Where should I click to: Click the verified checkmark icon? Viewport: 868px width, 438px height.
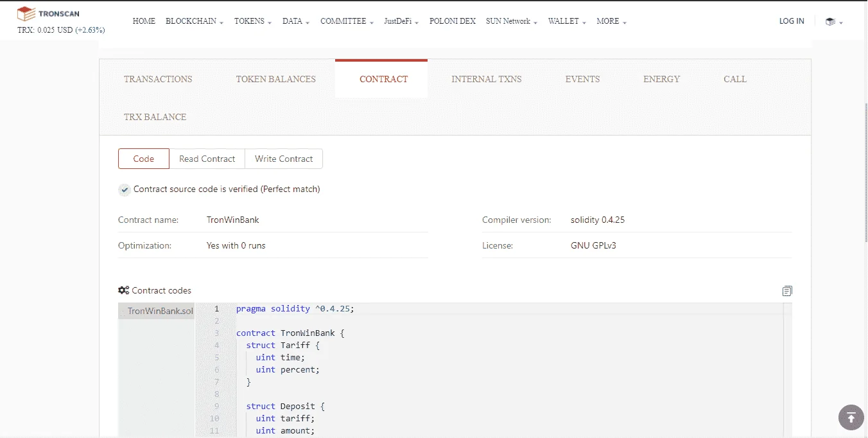click(x=125, y=189)
